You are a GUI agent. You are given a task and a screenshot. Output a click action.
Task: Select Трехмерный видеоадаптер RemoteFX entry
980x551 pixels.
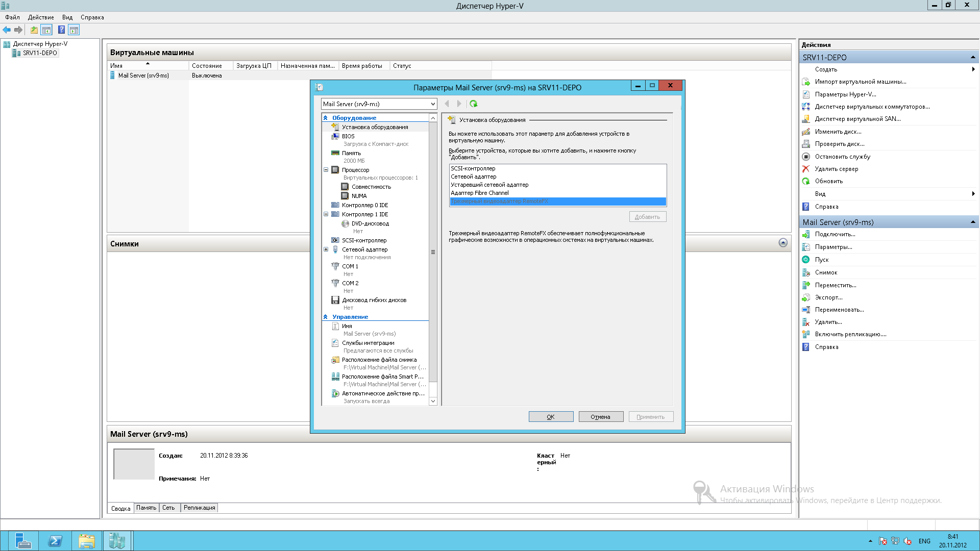pyautogui.click(x=558, y=201)
